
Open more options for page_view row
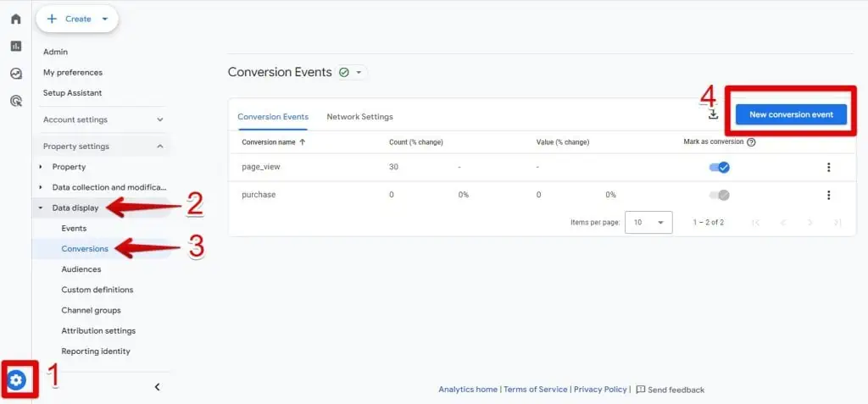pyautogui.click(x=828, y=167)
